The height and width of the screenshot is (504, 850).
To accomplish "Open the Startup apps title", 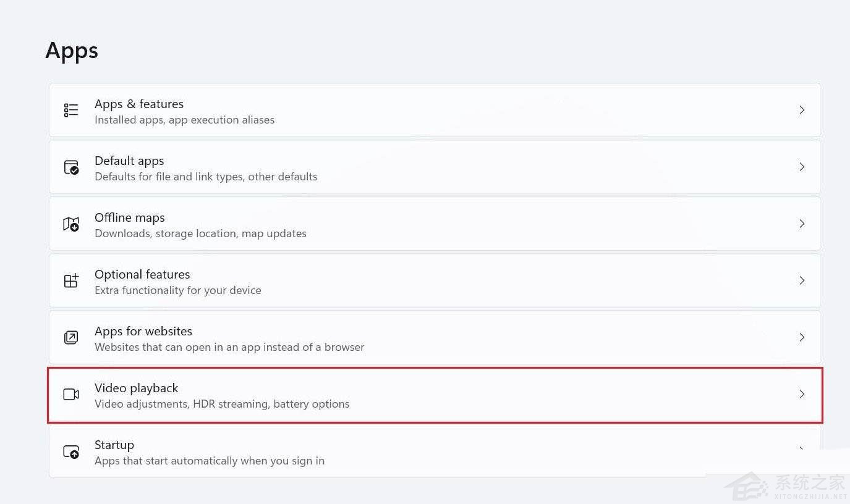I will coord(114,445).
